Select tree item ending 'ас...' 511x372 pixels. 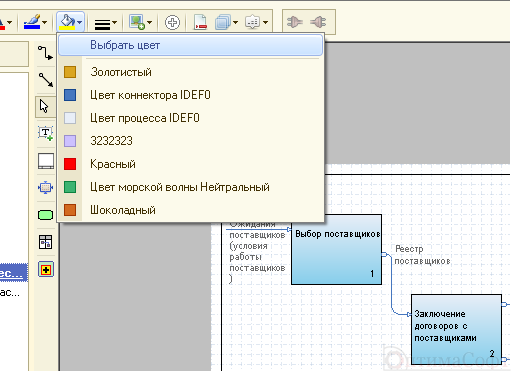[x=10, y=293]
